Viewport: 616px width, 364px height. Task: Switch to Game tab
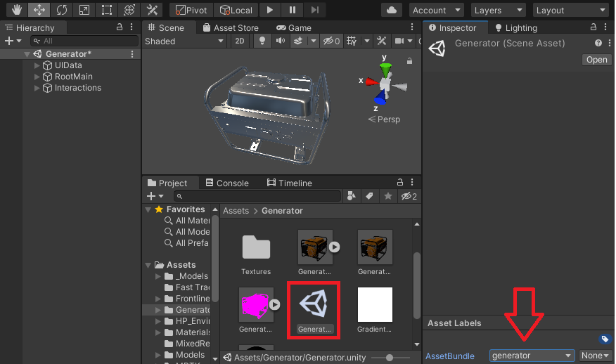point(293,28)
